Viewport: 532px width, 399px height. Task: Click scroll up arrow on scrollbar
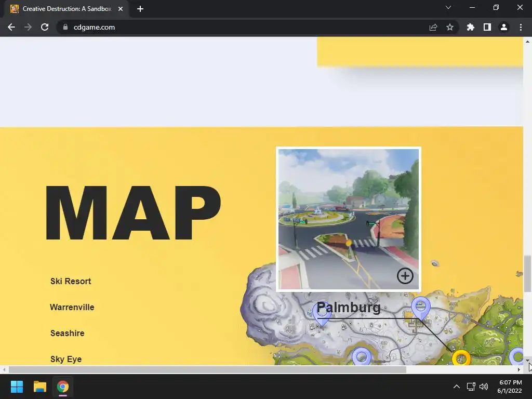click(527, 42)
